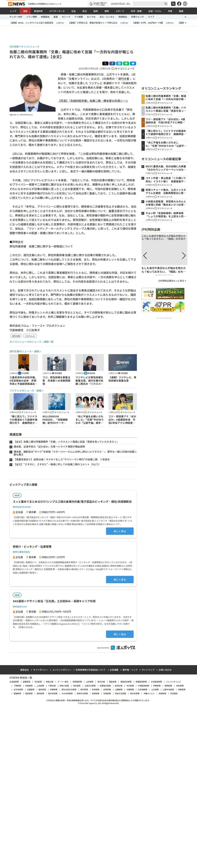Share the article on LINE
This screenshot has width=197, height=868.
click(126, 63)
